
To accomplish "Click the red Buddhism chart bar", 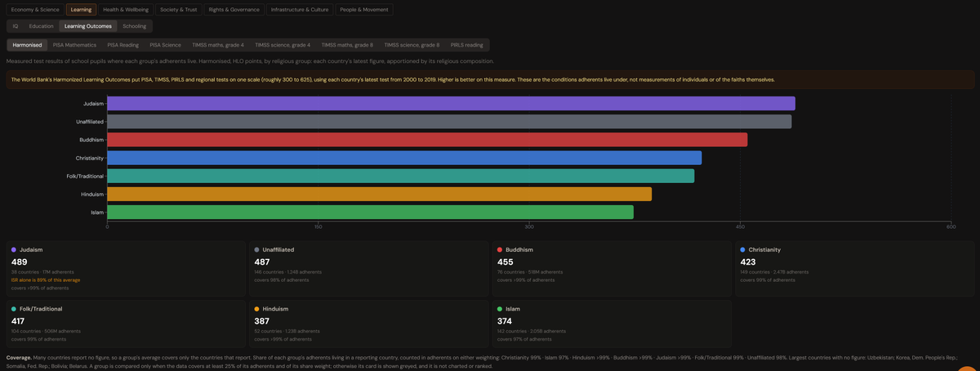I will pos(427,140).
